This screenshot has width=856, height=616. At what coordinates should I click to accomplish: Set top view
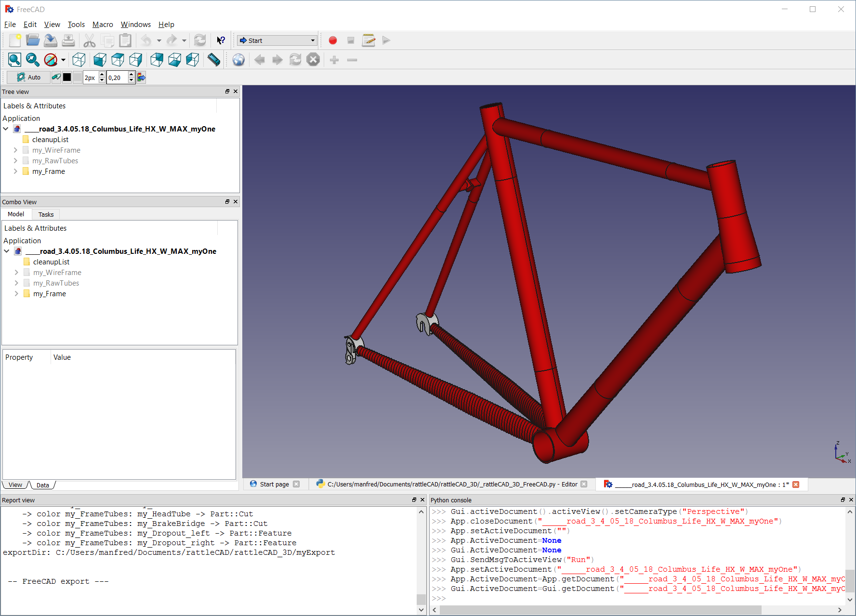coord(118,60)
